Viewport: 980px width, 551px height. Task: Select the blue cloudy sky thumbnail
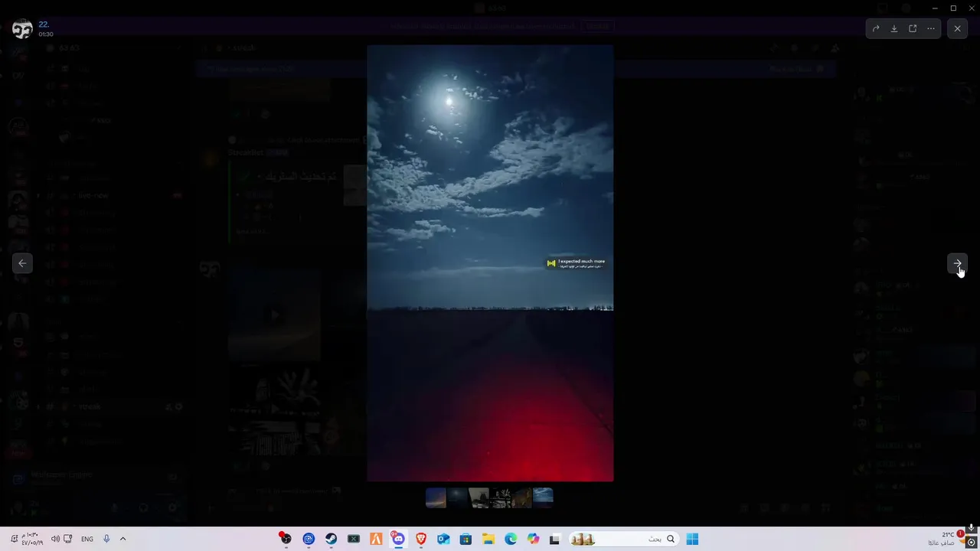tap(543, 497)
